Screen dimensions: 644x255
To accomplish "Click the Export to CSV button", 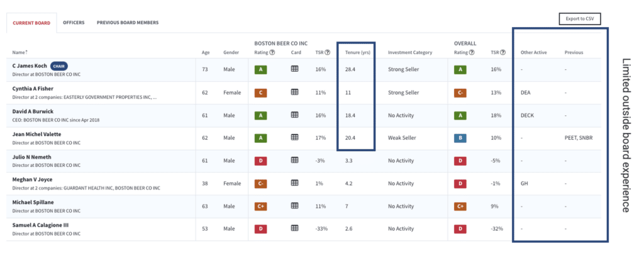I will (580, 19).
